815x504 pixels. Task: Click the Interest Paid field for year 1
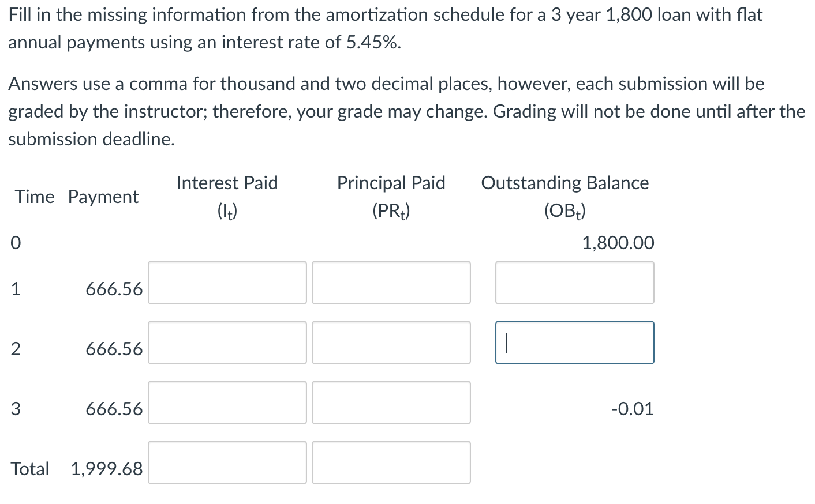[227, 283]
